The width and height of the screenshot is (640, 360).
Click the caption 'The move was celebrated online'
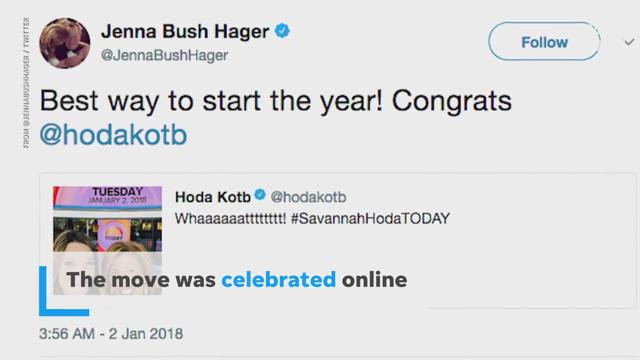[x=237, y=280]
